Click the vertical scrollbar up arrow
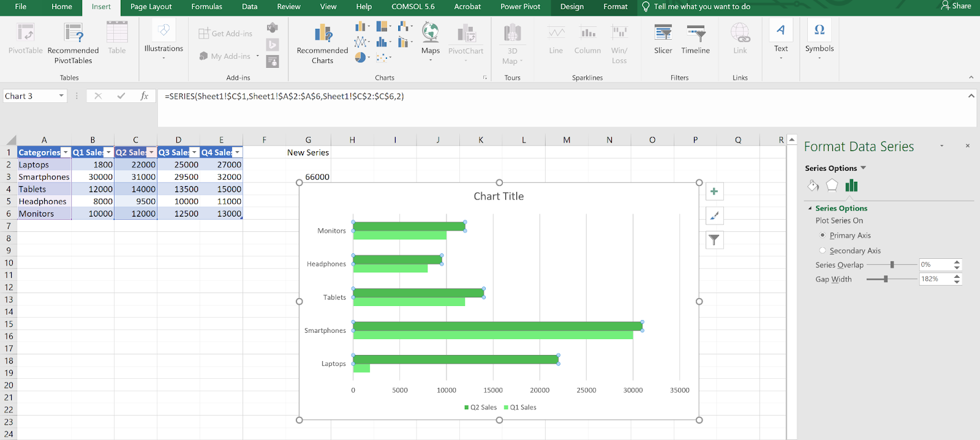 click(792, 140)
